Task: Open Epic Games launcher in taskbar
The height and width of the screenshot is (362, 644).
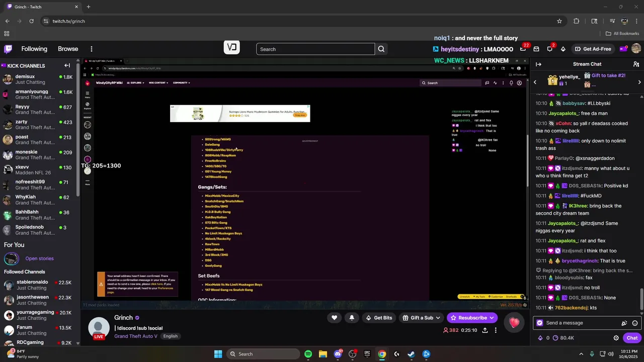Action: [367, 354]
